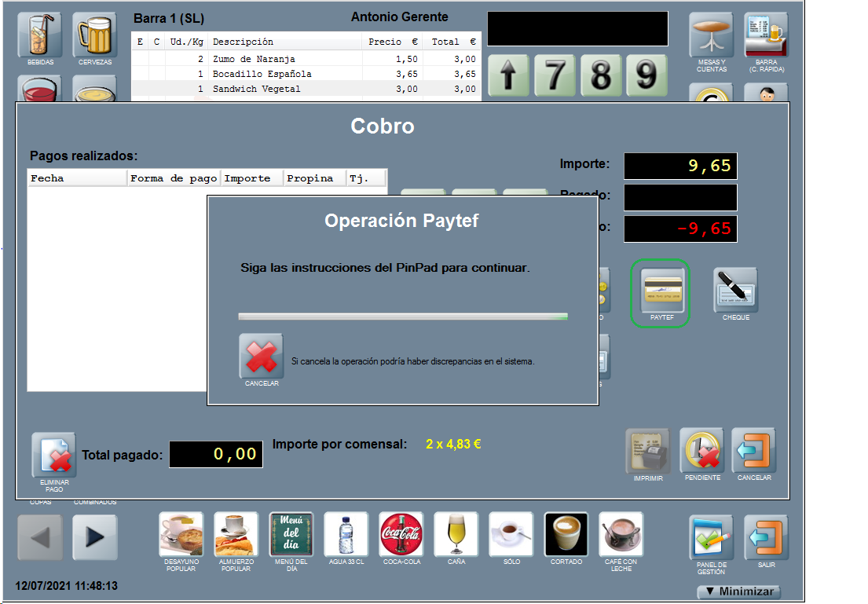Click the Forma de pago column header
The image size is (868, 604).
(174, 178)
